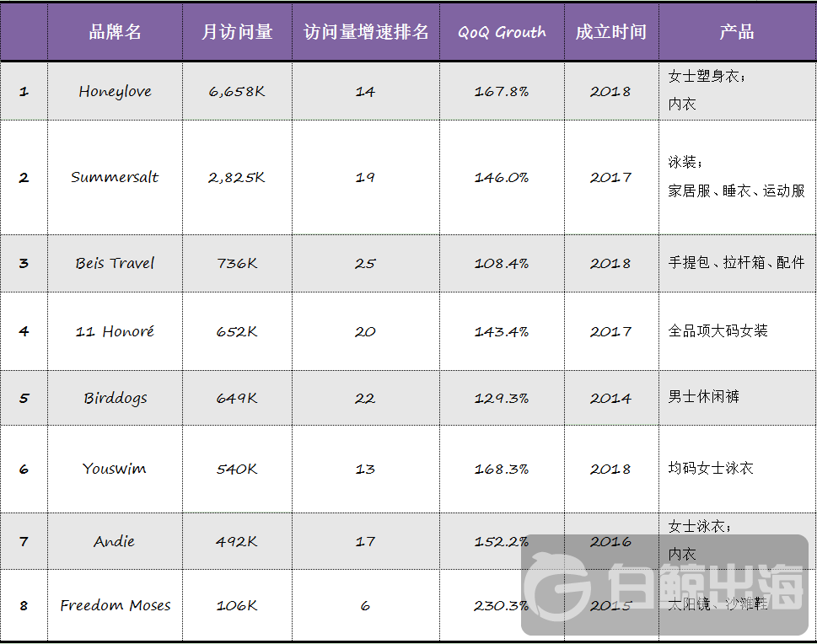817x644 pixels.
Task: Click row number 1 cell
Action: 24,92
